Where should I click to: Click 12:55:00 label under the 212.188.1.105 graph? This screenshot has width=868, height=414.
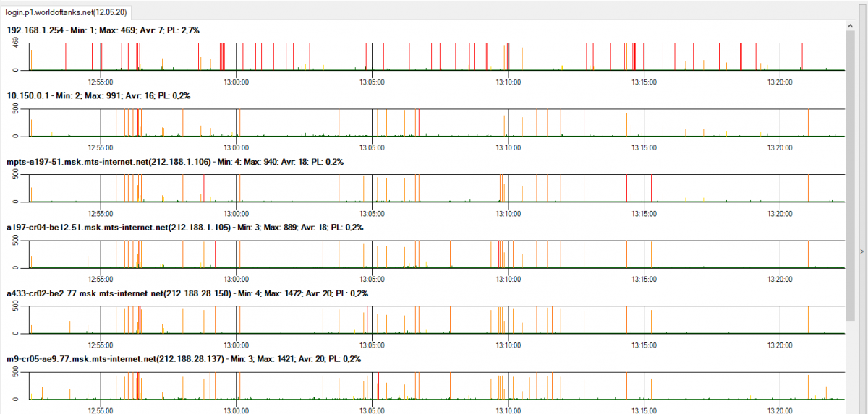tap(101, 279)
